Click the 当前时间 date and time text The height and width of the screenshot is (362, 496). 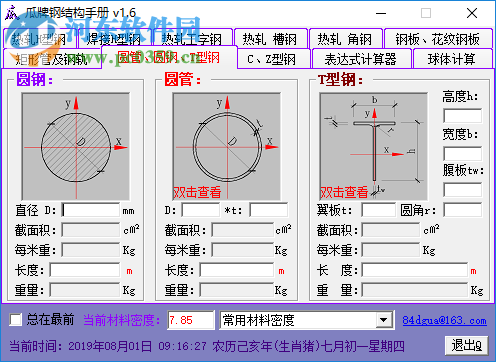(x=207, y=346)
